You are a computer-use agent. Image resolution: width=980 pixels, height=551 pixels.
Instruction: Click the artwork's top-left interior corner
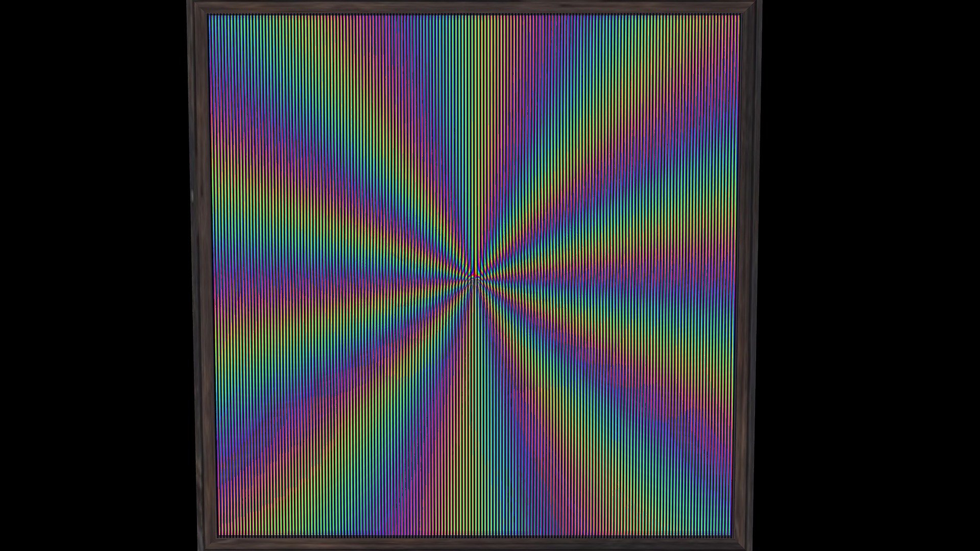[x=210, y=16]
